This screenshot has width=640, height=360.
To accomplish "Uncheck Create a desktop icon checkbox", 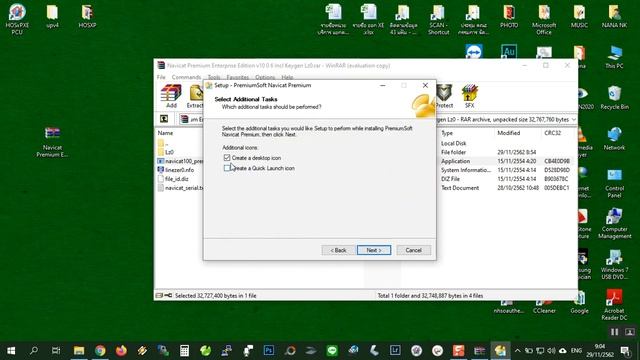I will point(227,158).
